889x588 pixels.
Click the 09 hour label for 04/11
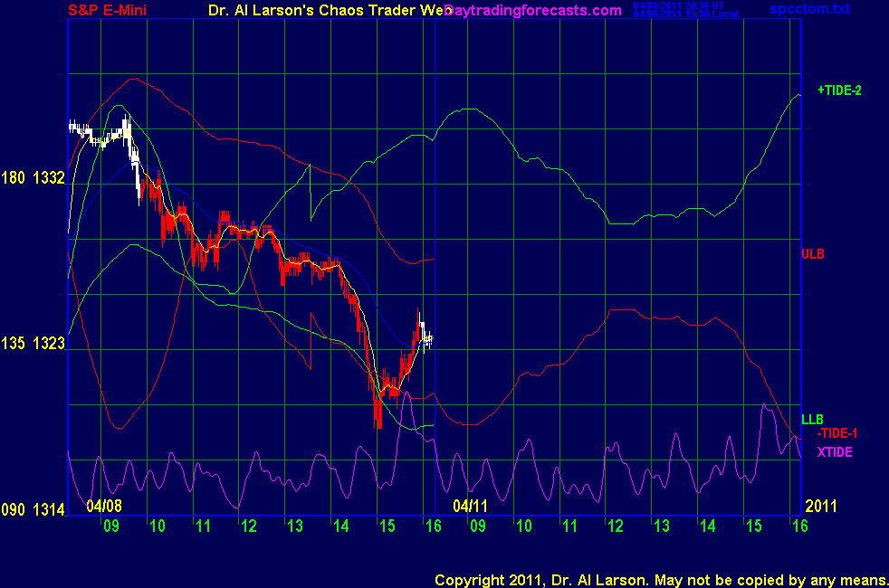(x=478, y=526)
